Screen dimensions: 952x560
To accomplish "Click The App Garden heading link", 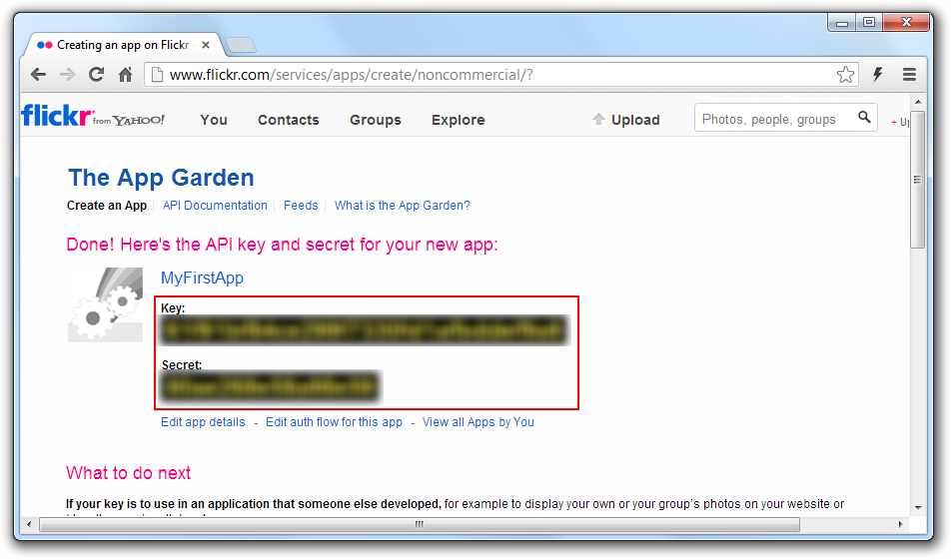I will [161, 178].
